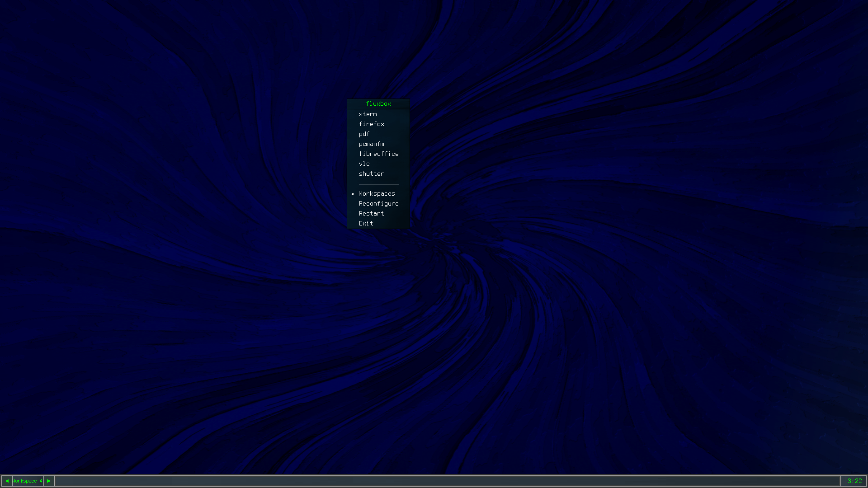The height and width of the screenshot is (488, 868).
Task: Choose Reconfigure in the fluxbox menu
Action: [x=378, y=204]
